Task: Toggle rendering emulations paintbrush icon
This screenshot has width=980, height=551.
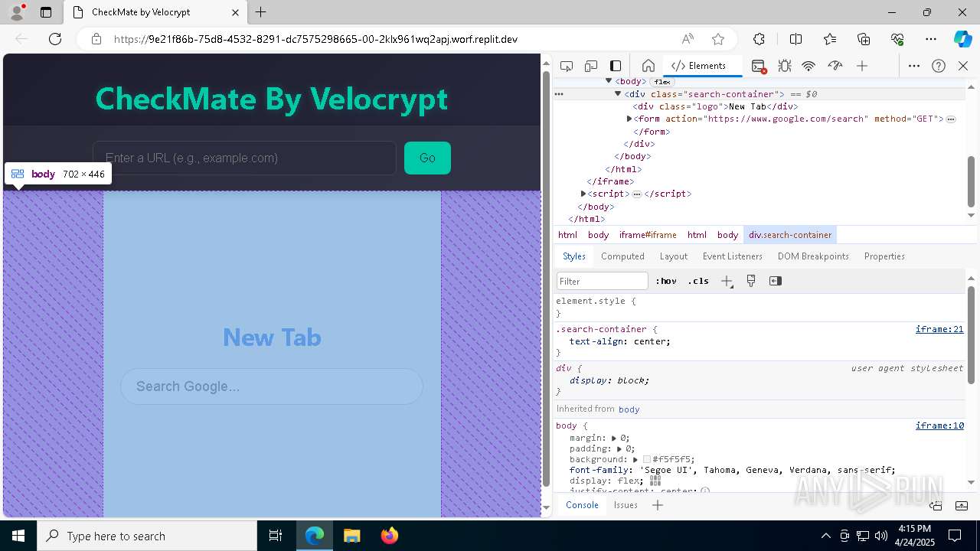Action: 751,281
